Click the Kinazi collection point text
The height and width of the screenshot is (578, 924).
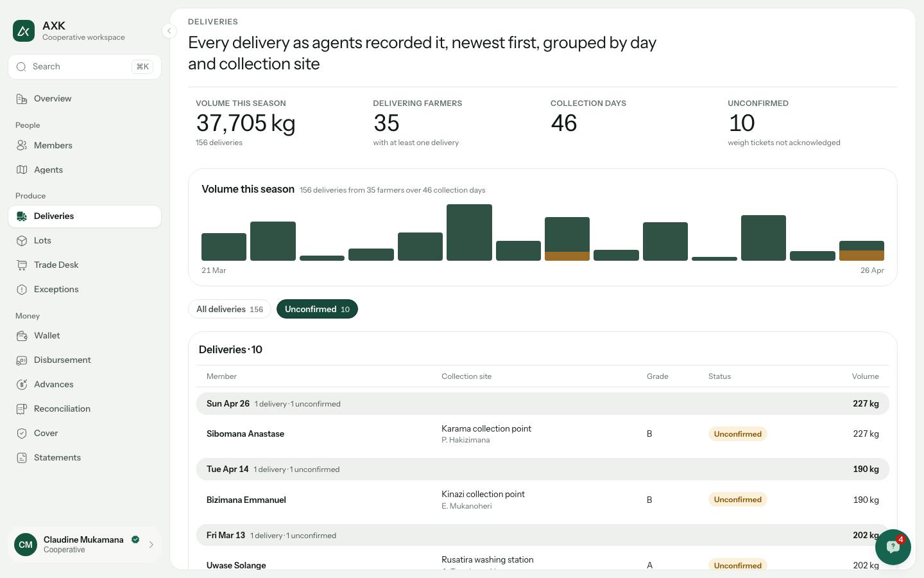pos(483,494)
